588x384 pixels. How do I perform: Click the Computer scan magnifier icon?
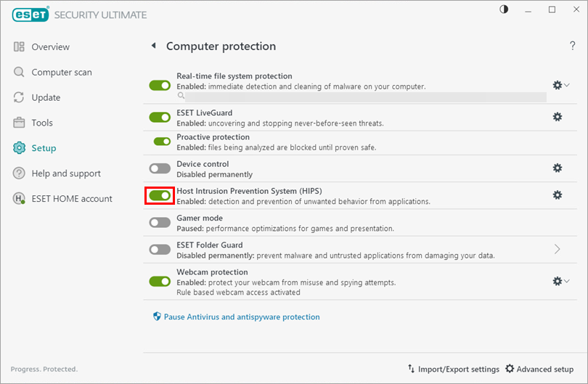[19, 72]
